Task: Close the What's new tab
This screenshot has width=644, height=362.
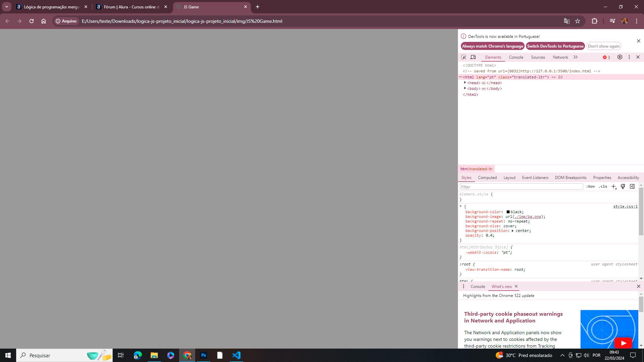Action: [x=516, y=286]
